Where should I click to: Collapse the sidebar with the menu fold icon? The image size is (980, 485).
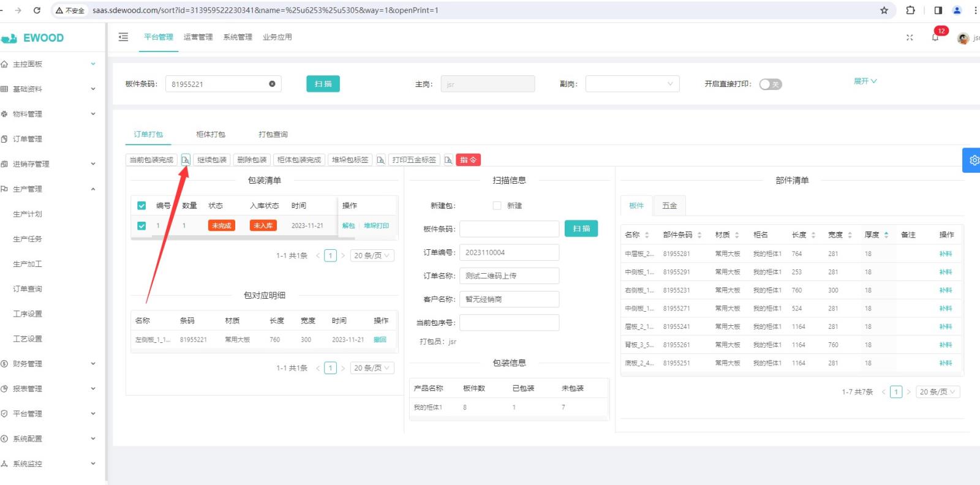coord(123,37)
